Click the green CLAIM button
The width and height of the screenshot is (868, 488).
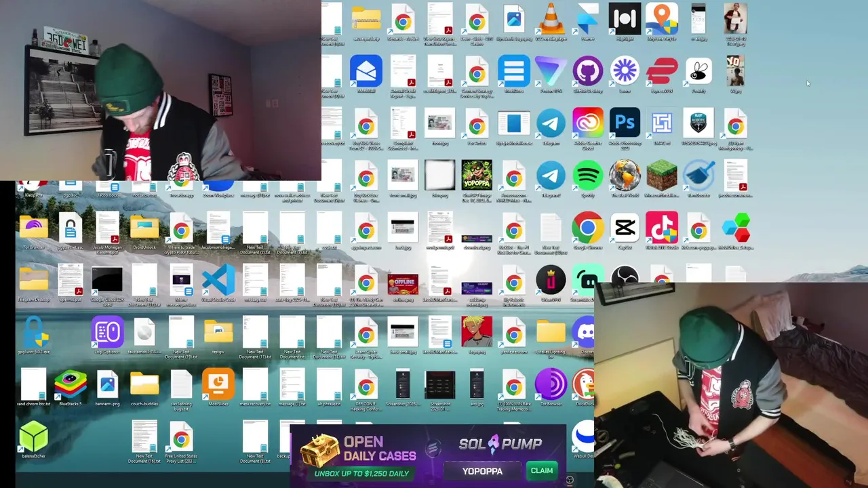coord(542,470)
